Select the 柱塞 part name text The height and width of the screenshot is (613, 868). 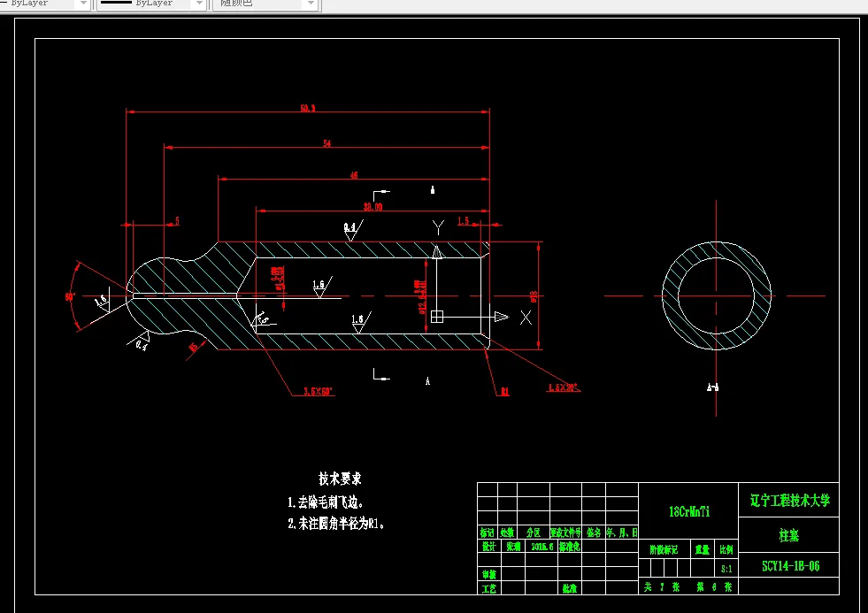point(789,535)
